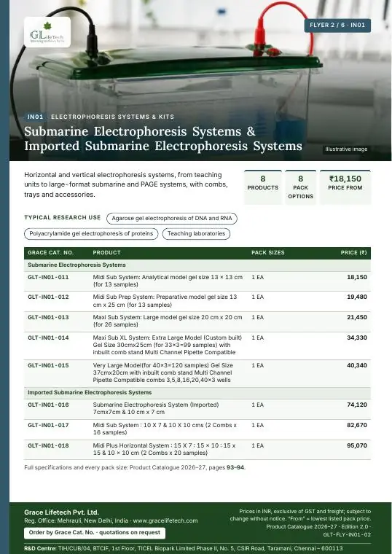Click Submarine Electrophoresis System (Imported) description
Screen dimensions: 392x554
[156, 408]
